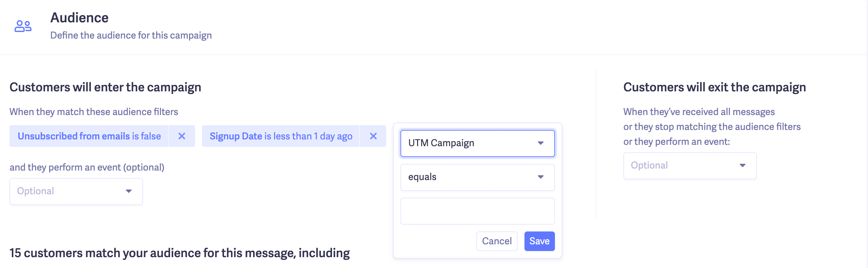Image resolution: width=868 pixels, height=268 pixels.
Task: Click the Audience section heading
Action: (x=79, y=18)
